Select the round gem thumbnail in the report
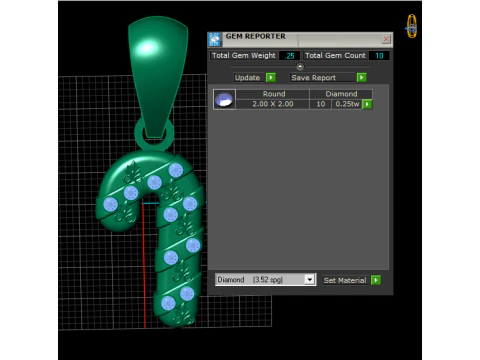 (x=224, y=99)
